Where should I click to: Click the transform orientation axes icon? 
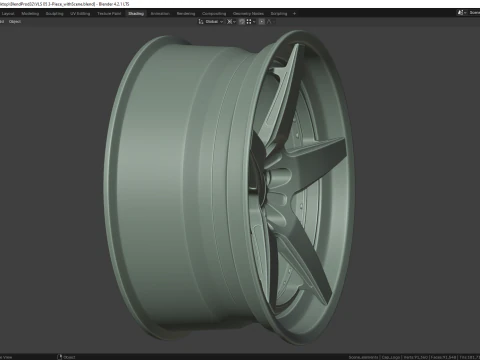201,22
